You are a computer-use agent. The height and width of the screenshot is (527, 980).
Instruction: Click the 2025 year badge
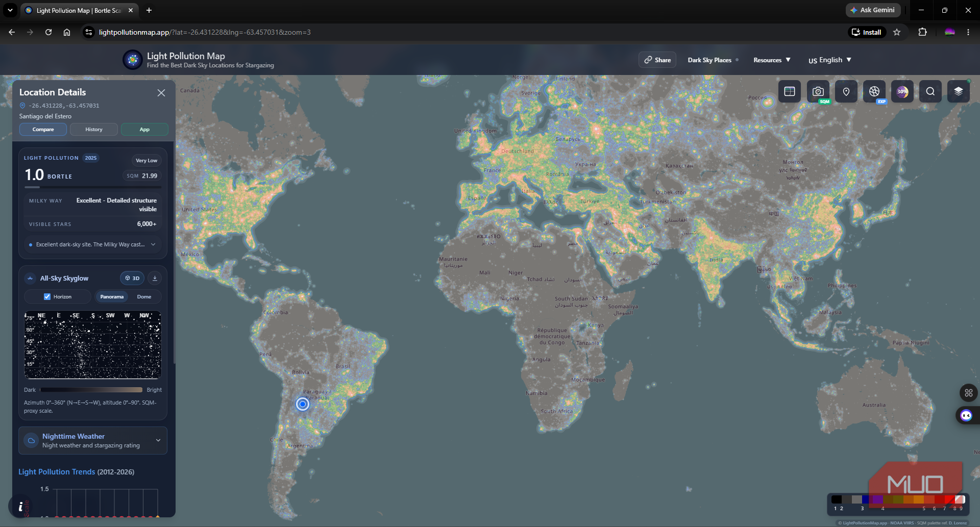91,158
